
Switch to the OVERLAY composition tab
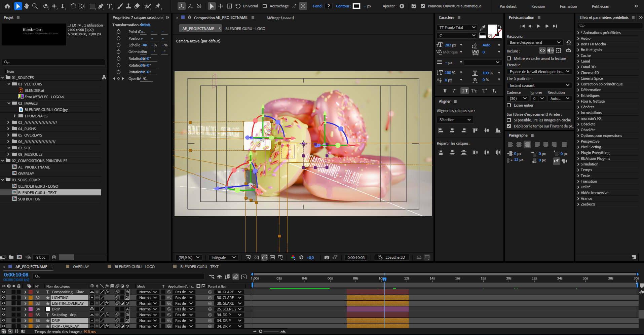click(x=81, y=266)
